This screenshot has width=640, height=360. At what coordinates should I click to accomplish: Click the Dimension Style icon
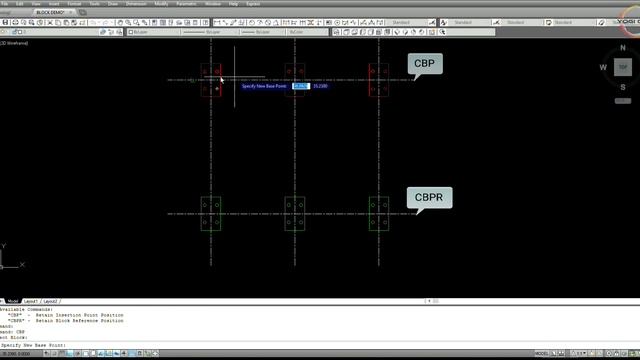pyautogui.click(x=431, y=22)
